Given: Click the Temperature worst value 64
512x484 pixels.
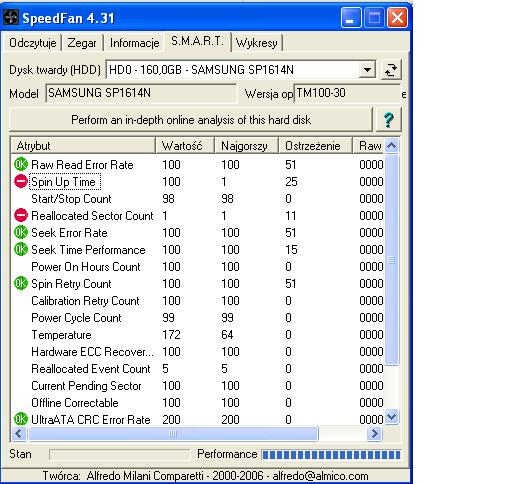Looking at the screenshot, I should tap(227, 335).
